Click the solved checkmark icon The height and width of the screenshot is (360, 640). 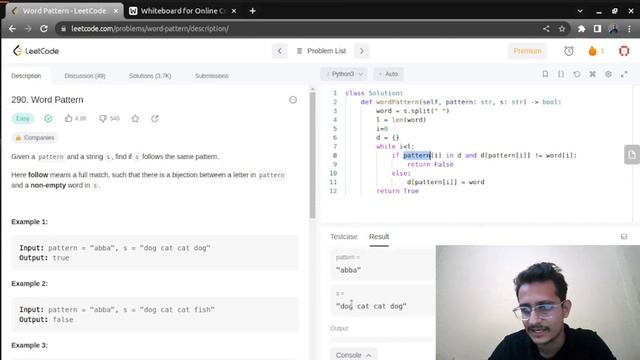[x=48, y=118]
